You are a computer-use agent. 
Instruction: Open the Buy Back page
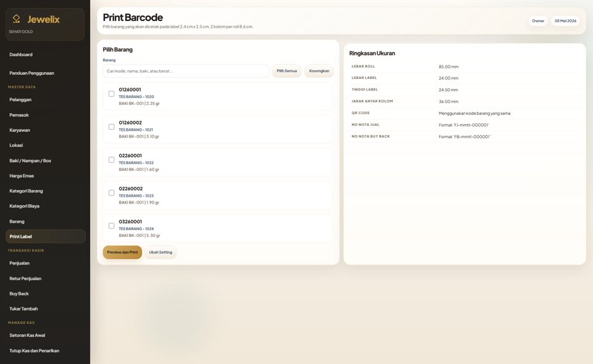pos(45,294)
